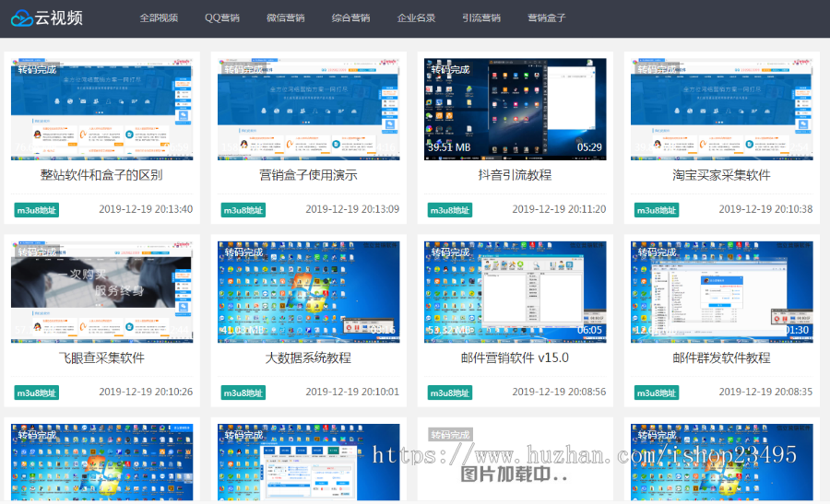Click m3u8地址 button for 大数据系统教程
The width and height of the screenshot is (830, 504).
(x=243, y=393)
